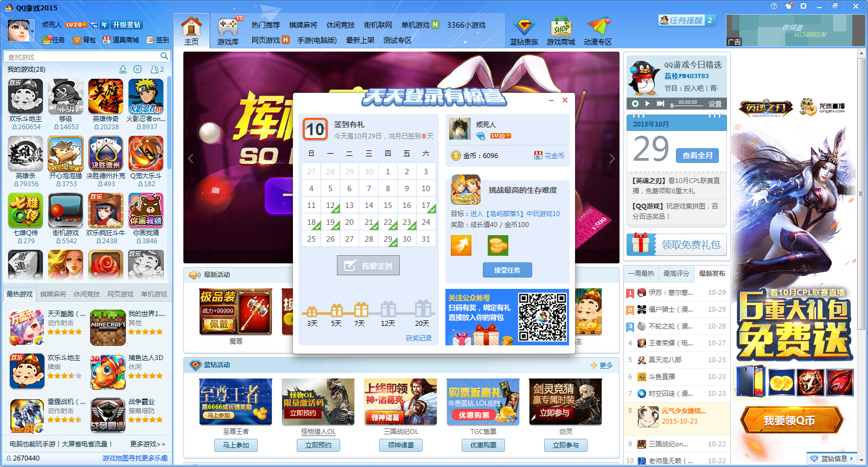Open 更多游戏 >> more games link
The image size is (868, 467).
(x=148, y=444)
